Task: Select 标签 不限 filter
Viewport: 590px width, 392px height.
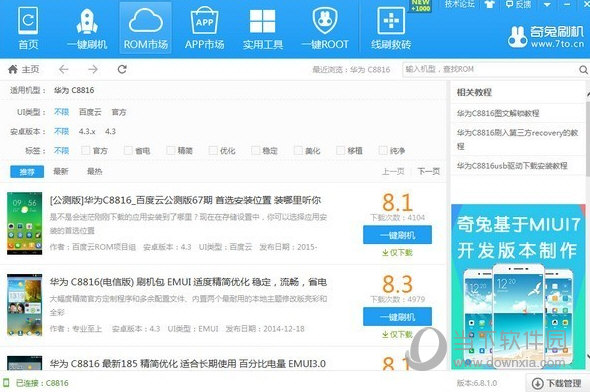Action: 61,150
